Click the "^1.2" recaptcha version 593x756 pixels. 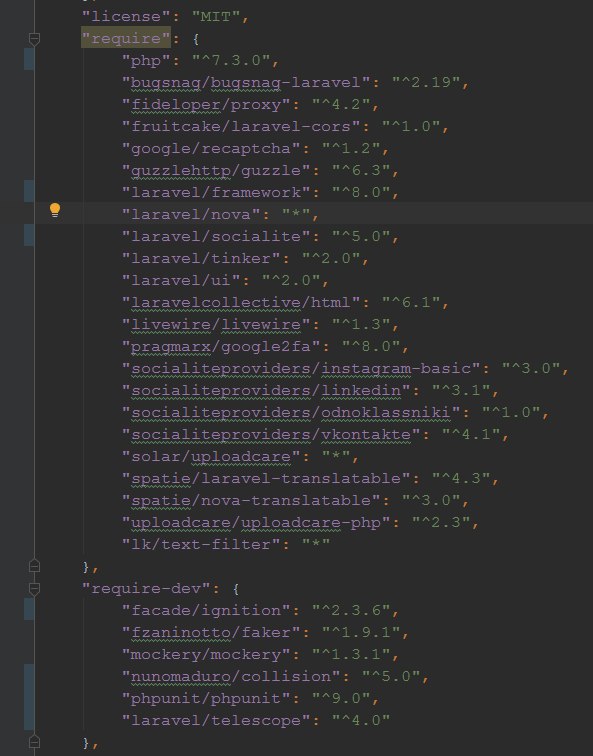click(x=351, y=148)
